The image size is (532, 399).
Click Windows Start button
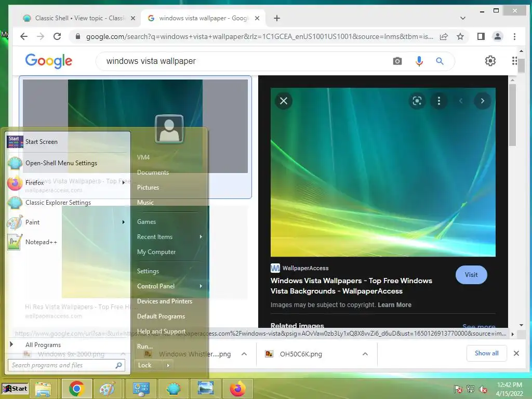tap(15, 389)
